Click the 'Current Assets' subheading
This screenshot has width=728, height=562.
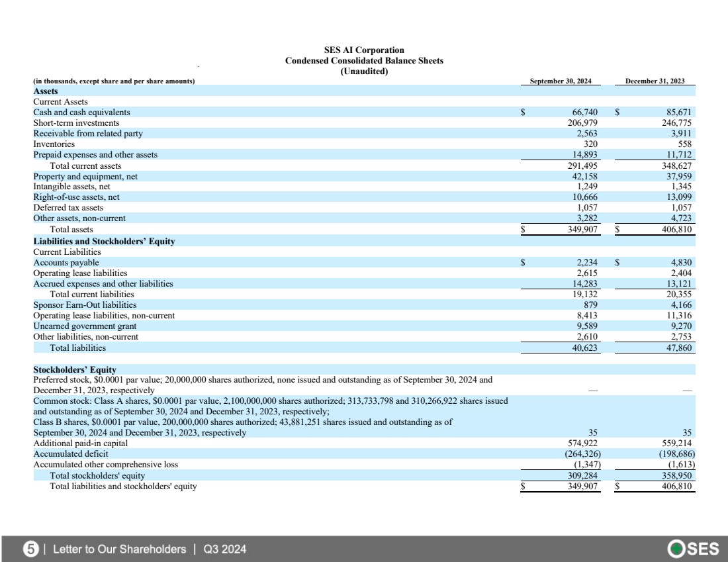pyautogui.click(x=60, y=102)
